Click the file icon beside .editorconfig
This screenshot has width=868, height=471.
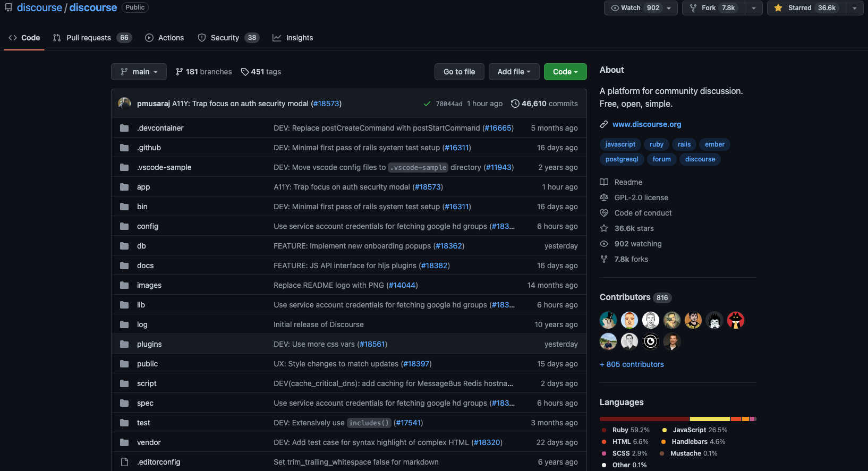coord(124,462)
